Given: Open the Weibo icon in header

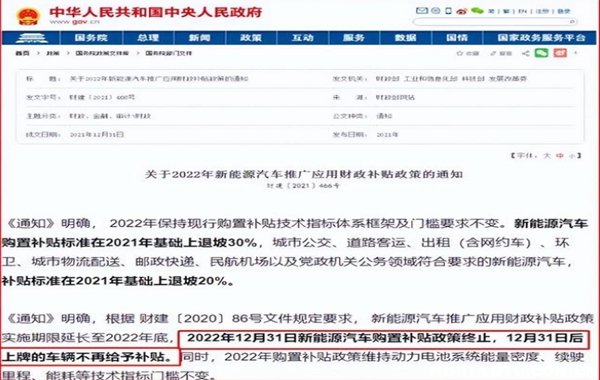Looking at the screenshot, I should (x=461, y=11).
